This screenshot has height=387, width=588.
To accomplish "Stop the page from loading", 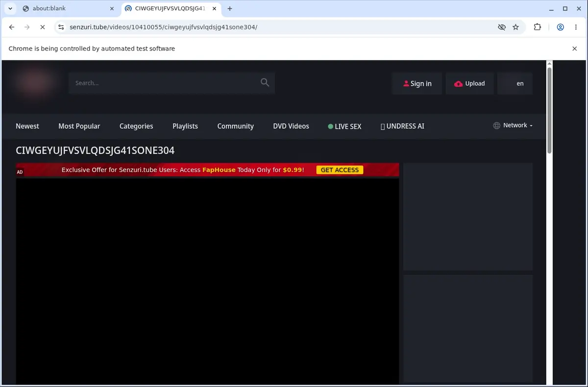I will coord(42,27).
